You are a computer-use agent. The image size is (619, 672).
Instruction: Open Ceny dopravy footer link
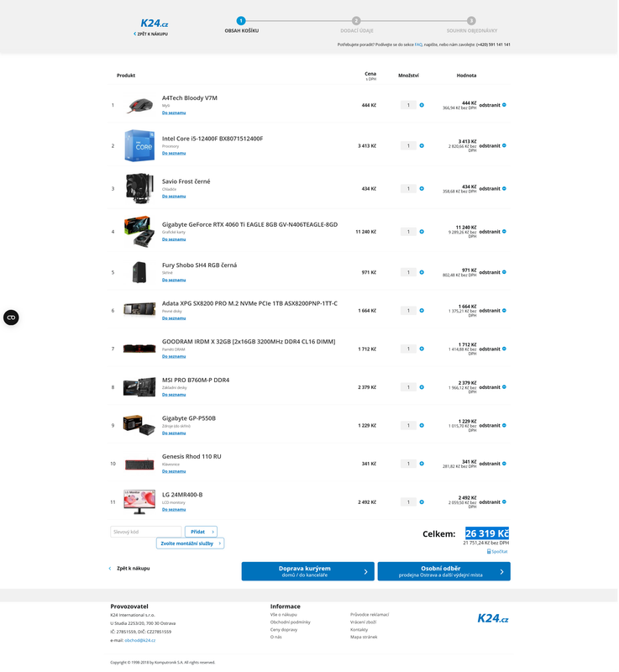tap(285, 631)
